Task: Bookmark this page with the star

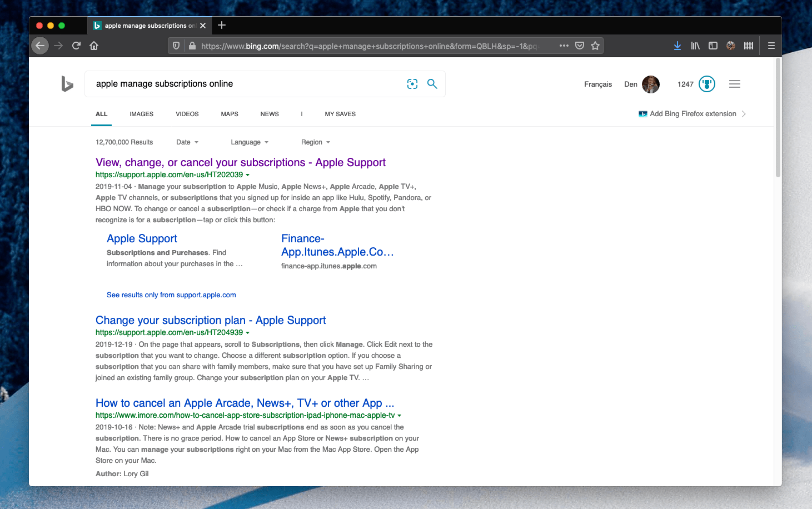Action: (x=595, y=46)
